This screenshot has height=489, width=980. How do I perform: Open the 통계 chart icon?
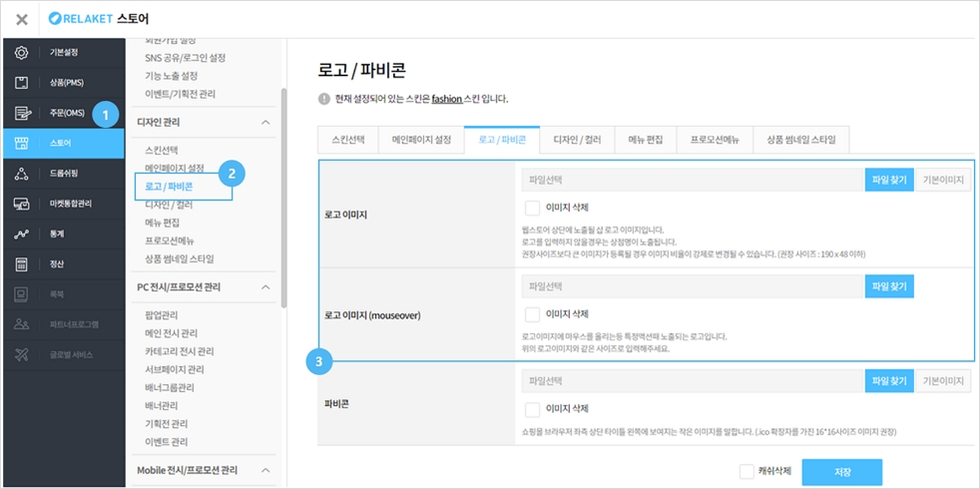(x=21, y=235)
